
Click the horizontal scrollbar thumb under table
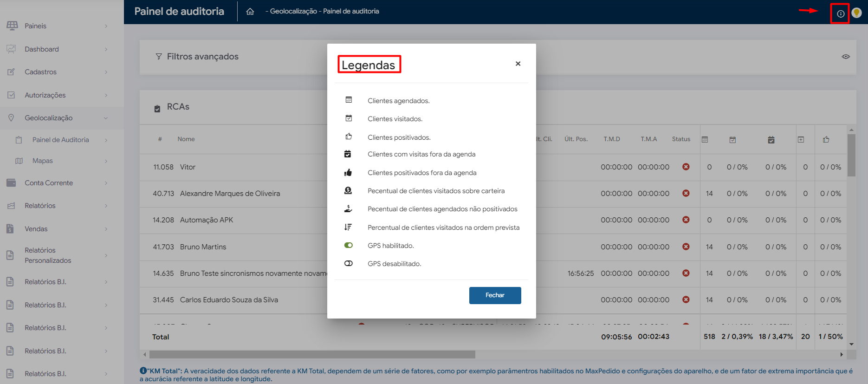point(312,354)
